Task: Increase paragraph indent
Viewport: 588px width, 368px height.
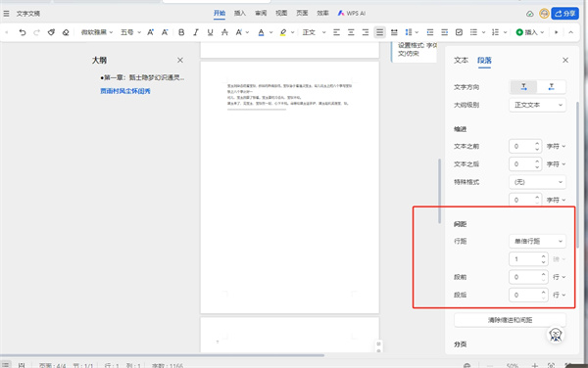Action: click(444, 32)
